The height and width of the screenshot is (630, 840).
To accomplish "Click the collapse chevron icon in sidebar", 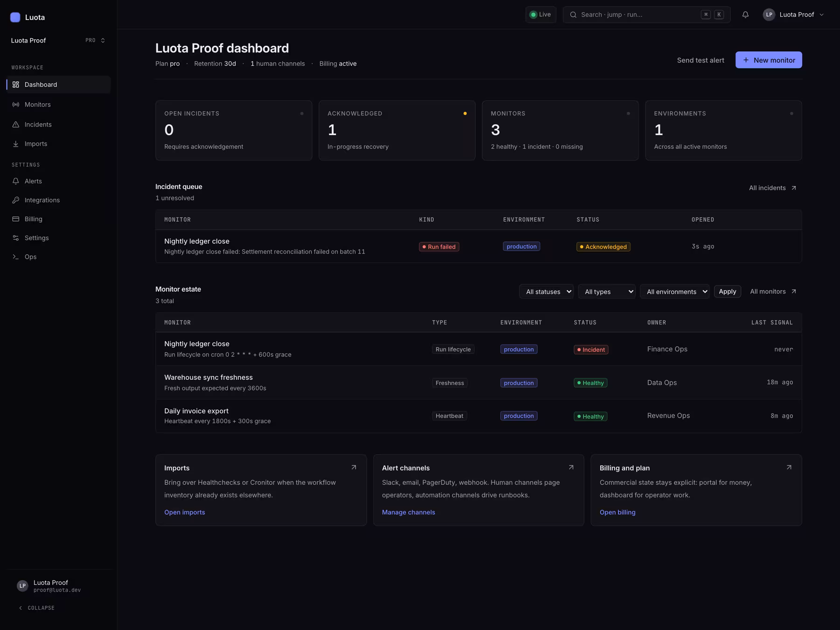I will point(21,608).
